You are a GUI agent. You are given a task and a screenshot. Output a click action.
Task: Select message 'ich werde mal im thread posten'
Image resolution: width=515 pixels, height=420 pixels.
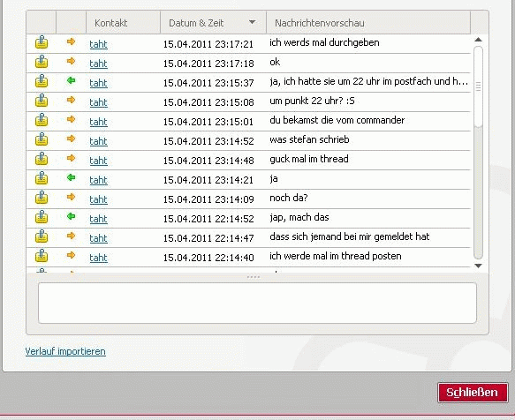[336, 256]
